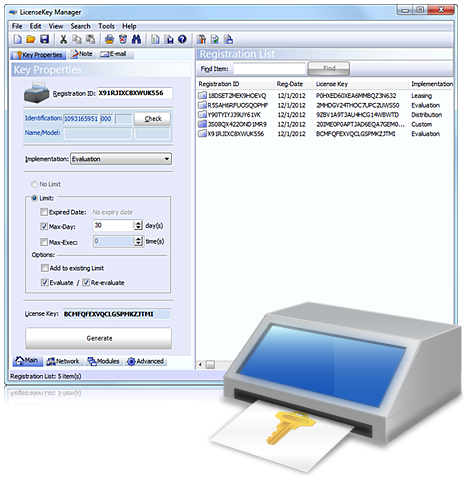Viewport: 464px width, 478px height.
Task: Click the Max-Day value field showing 30
Action: coord(114,226)
